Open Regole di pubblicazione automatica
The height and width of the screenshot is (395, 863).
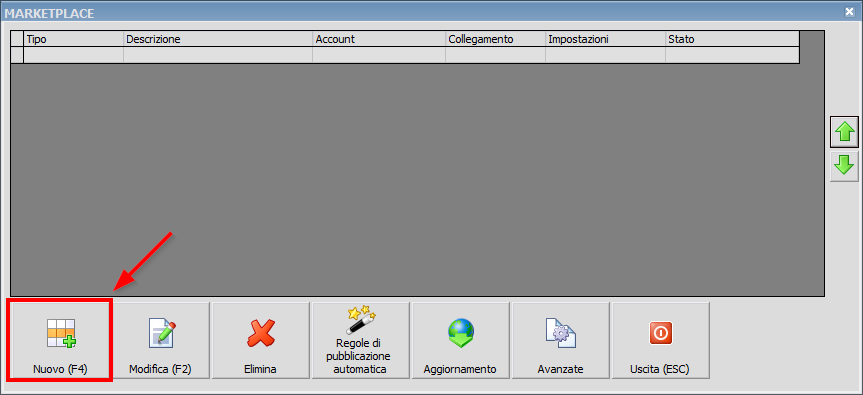coord(361,340)
